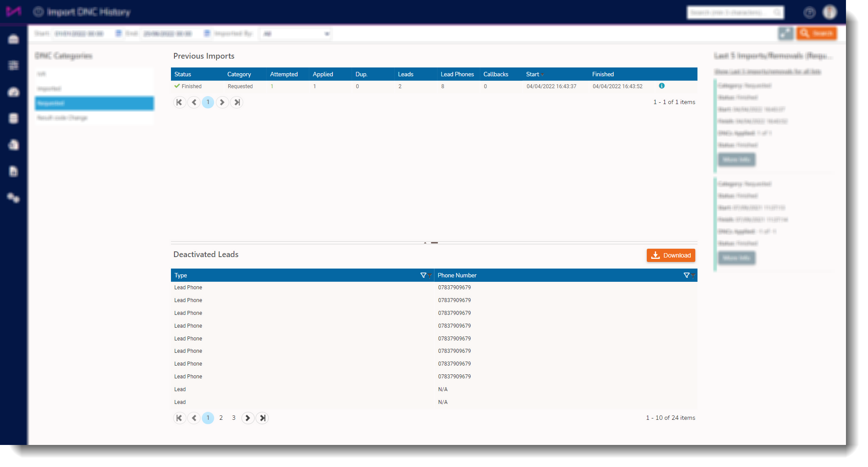Open the gears settings icon in the sidebar
Screen dimensions: 868x467
click(x=14, y=198)
